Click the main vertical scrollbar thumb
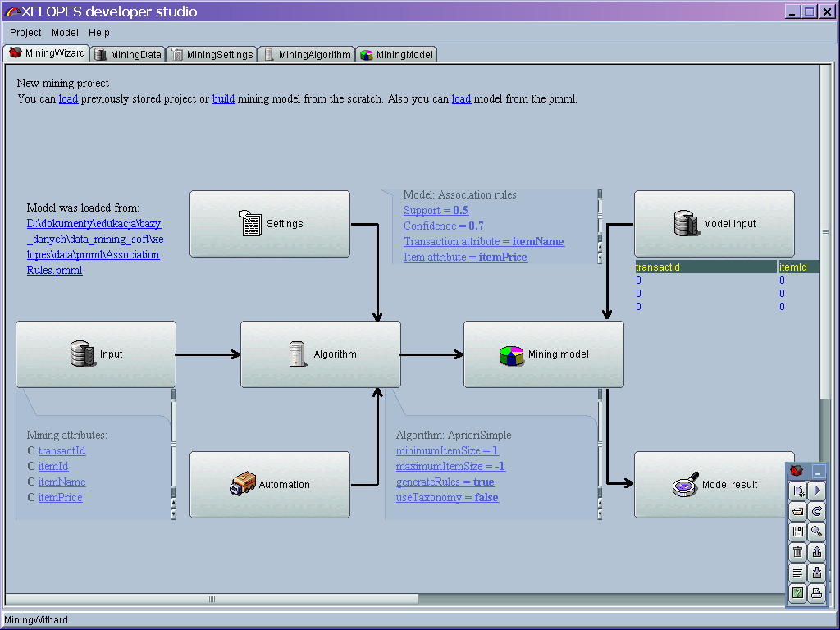 pos(825,232)
